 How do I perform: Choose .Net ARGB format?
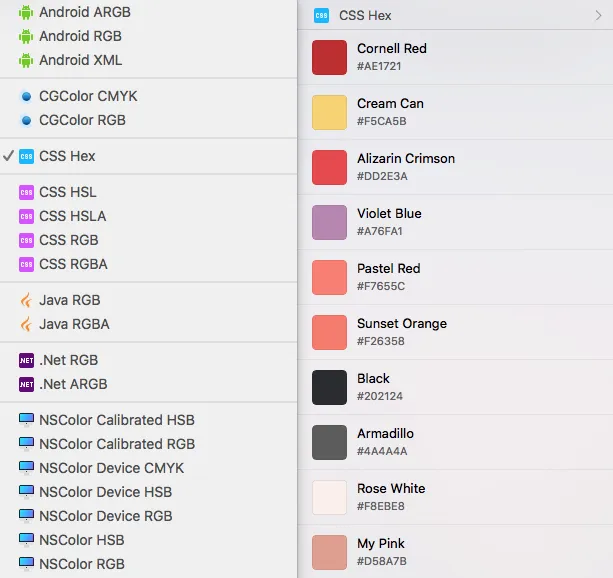click(149, 384)
